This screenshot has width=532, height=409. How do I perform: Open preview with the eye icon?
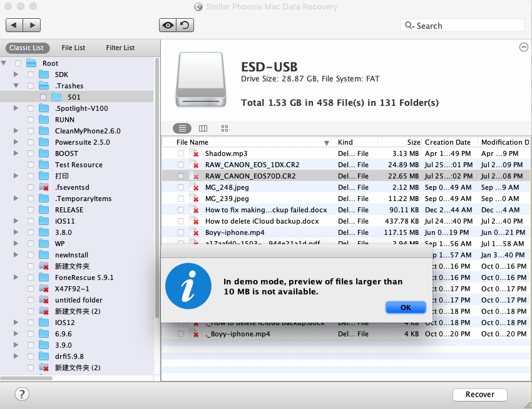click(x=168, y=25)
